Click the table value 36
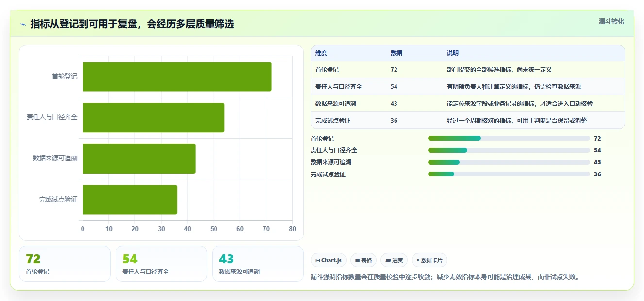This screenshot has height=301, width=644. coord(394,121)
